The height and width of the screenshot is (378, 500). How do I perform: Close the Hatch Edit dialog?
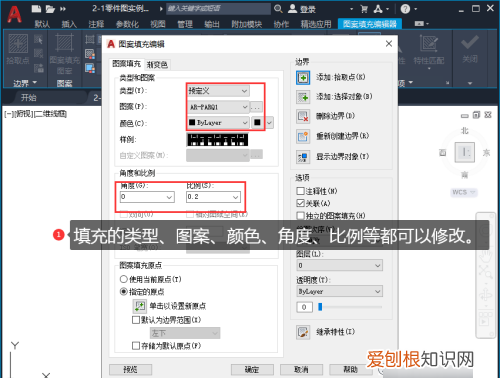[x=389, y=44]
